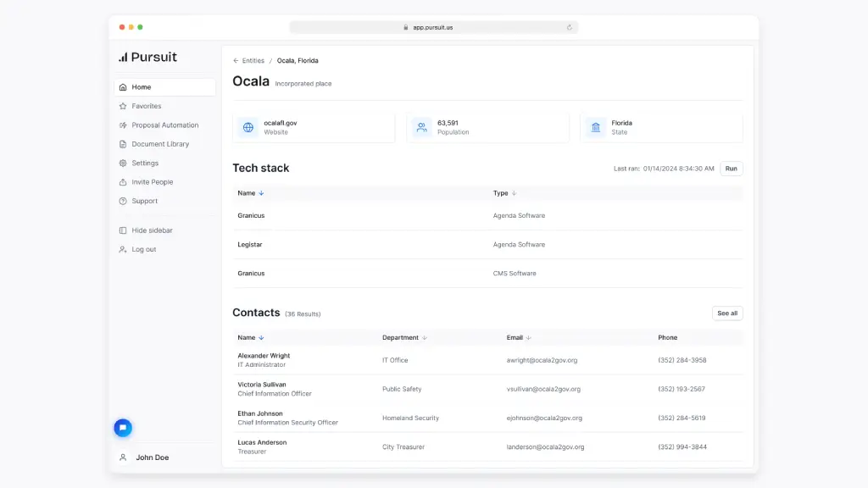
Task: Click the Invite People share icon
Action: [123, 182]
